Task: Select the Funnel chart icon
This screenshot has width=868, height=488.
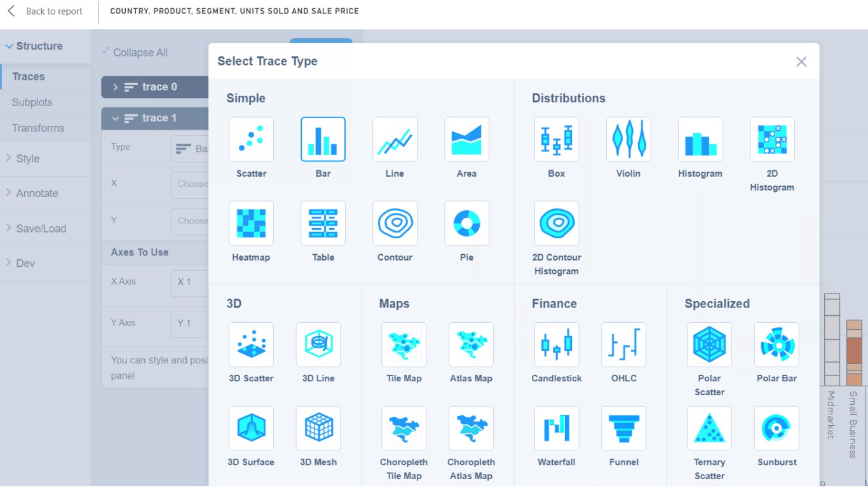Action: tap(624, 428)
